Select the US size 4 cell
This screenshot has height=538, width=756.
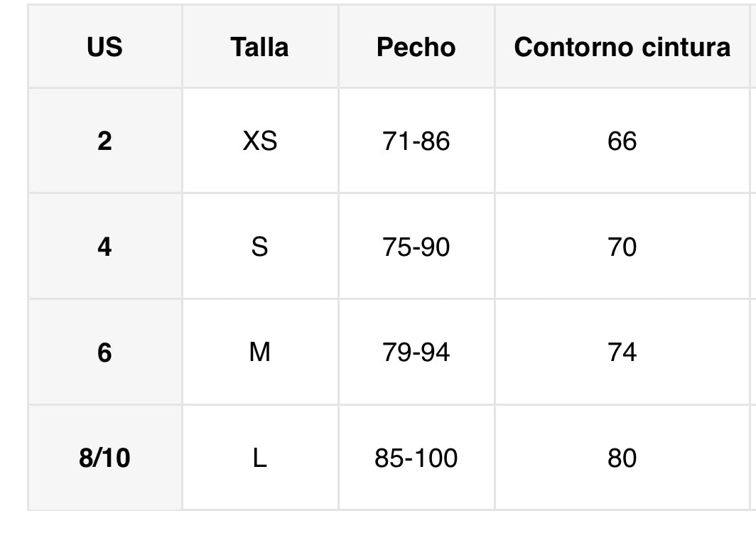104,247
